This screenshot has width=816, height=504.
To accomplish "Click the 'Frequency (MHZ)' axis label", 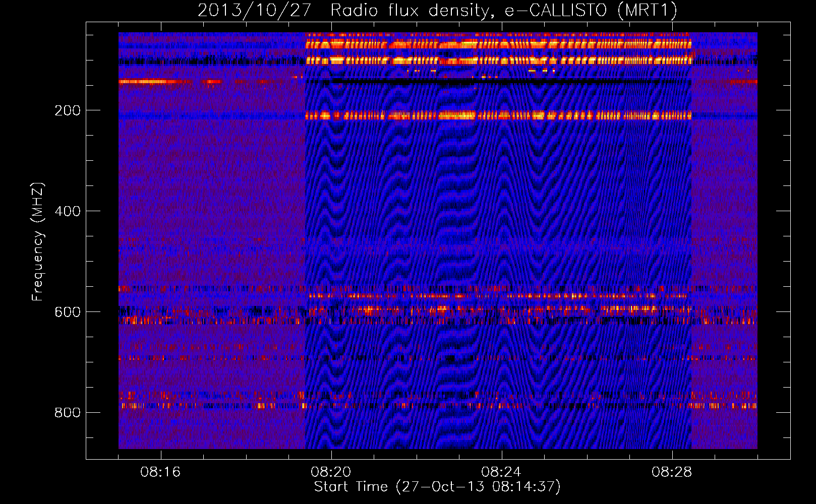I will pyautogui.click(x=38, y=242).
